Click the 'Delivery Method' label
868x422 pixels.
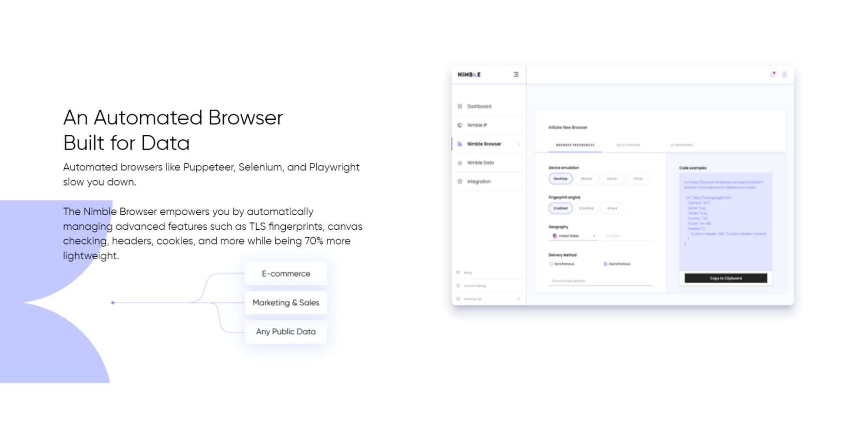tap(562, 255)
